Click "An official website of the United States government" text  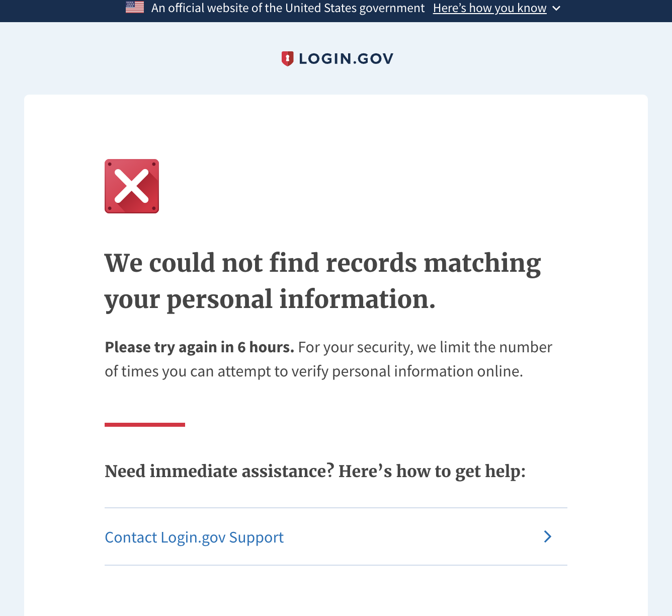pyautogui.click(x=288, y=8)
